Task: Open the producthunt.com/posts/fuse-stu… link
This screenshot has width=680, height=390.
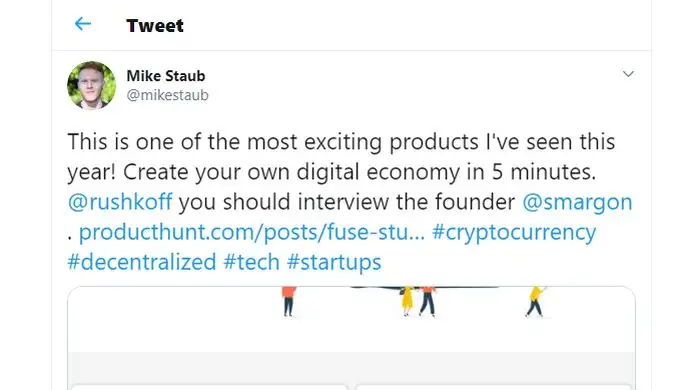Action: click(252, 232)
